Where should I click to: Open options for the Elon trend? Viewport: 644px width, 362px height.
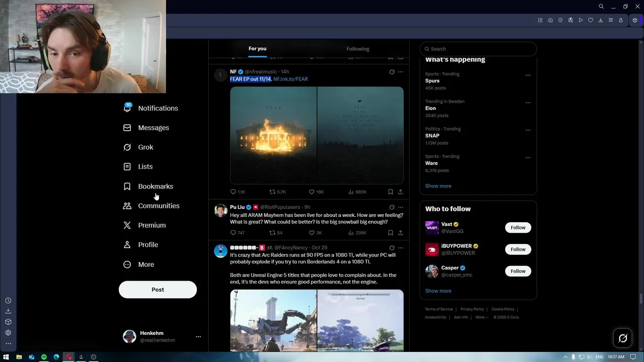[x=528, y=103]
